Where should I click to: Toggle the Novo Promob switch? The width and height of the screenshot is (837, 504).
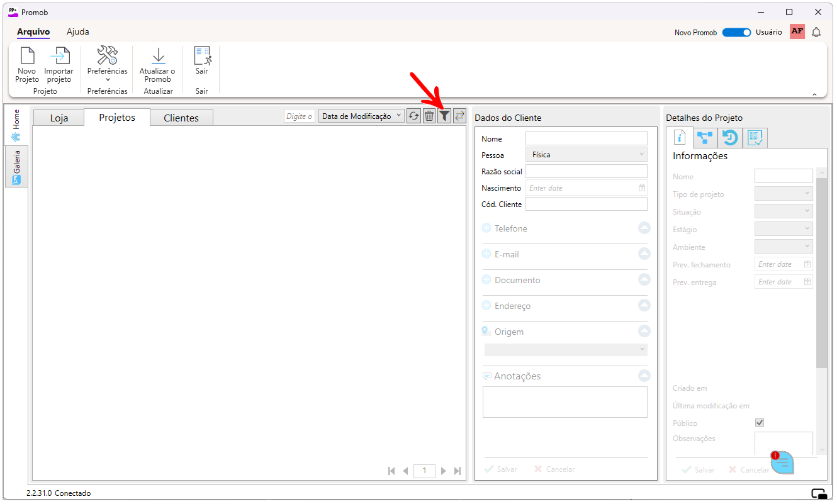(x=736, y=32)
